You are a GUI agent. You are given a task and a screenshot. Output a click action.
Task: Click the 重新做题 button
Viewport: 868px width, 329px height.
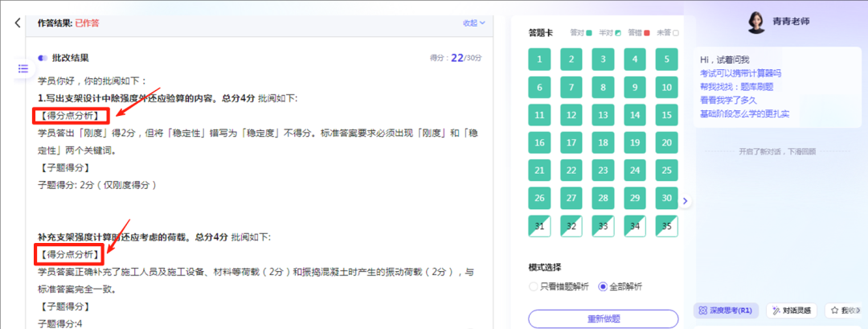[604, 319]
